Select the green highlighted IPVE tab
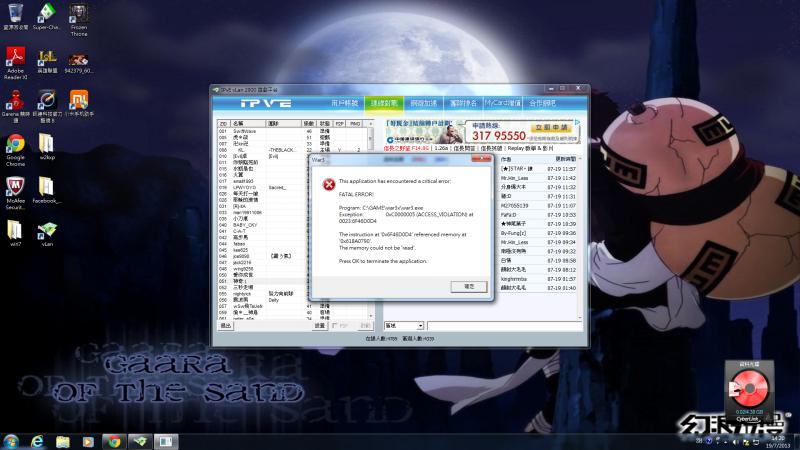Image resolution: width=800 pixels, height=450 pixels. point(384,103)
